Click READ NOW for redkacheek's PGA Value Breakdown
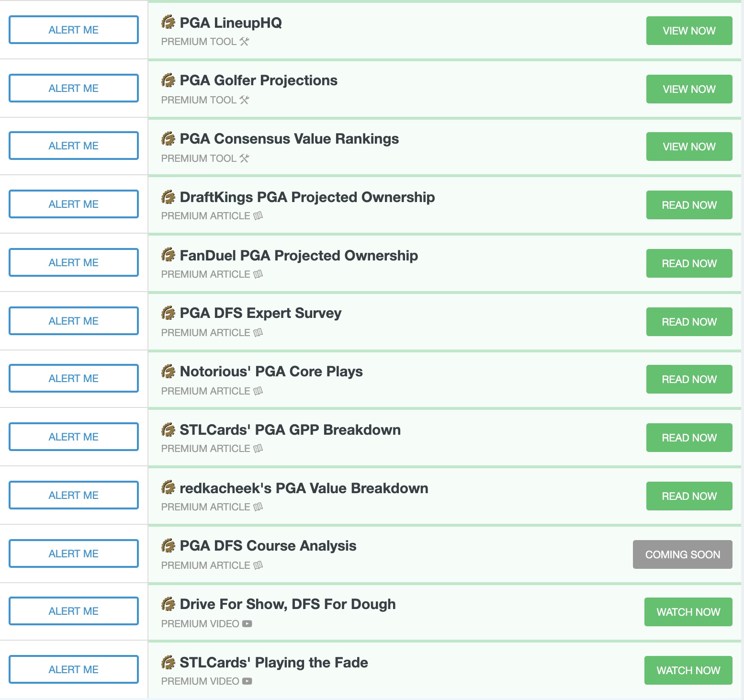This screenshot has height=700, width=744. (x=689, y=496)
